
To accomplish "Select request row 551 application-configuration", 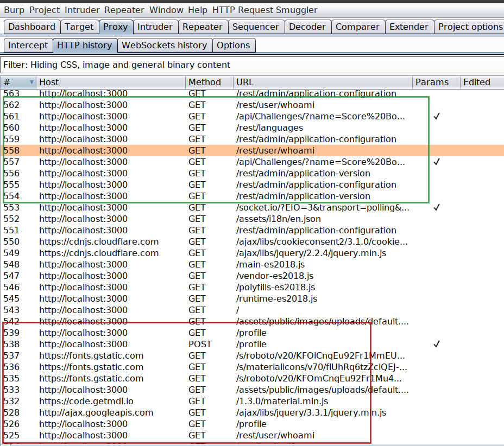I will [x=252, y=230].
